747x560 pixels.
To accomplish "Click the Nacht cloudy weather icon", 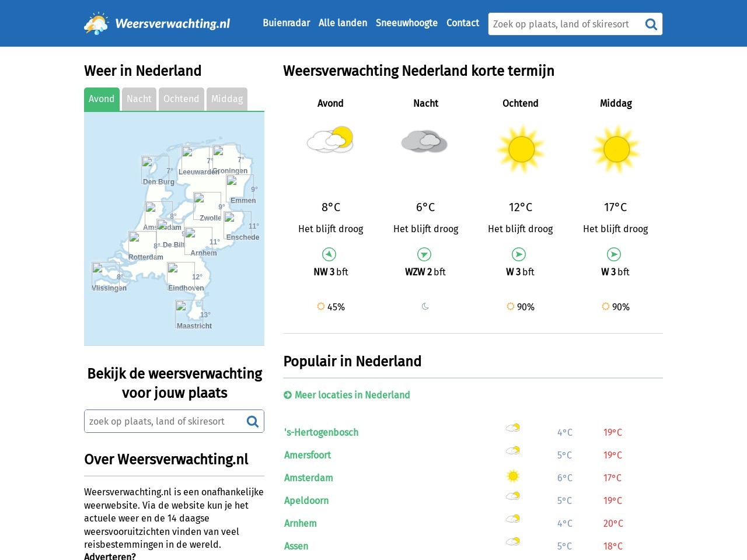I will pos(425,141).
